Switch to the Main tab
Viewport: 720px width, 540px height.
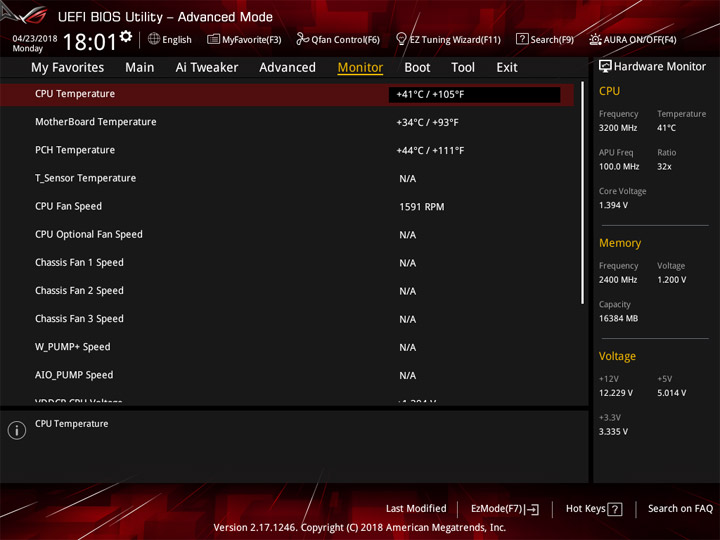coord(140,68)
